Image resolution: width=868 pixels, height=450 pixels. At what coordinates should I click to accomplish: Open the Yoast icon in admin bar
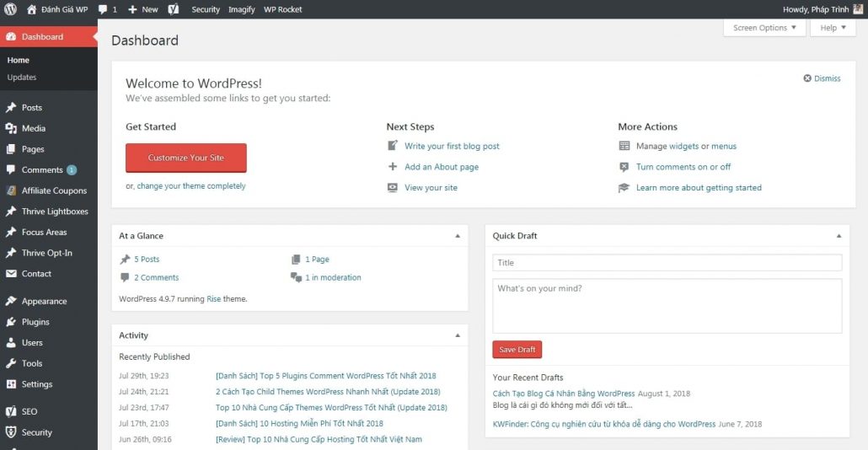pos(174,9)
